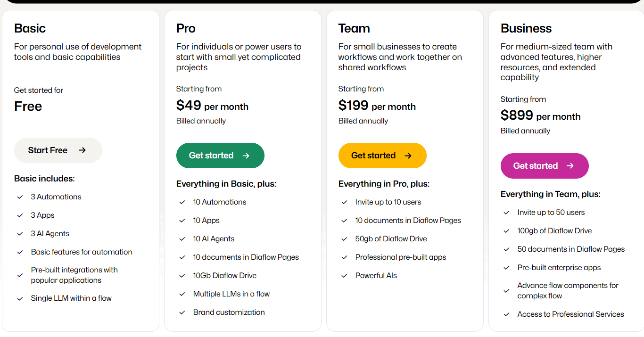The image size is (644, 337).
Task: Click the checkmark beside Brand customization
Action: tap(182, 312)
